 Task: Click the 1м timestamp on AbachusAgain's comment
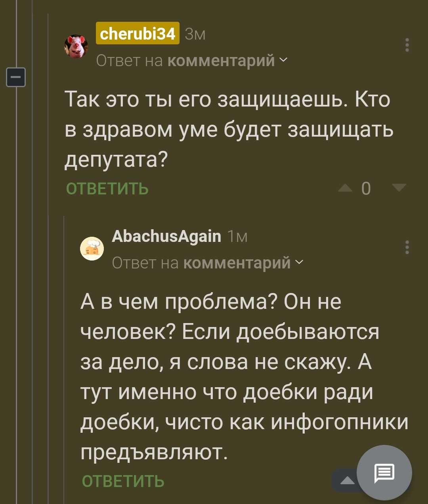click(x=238, y=237)
